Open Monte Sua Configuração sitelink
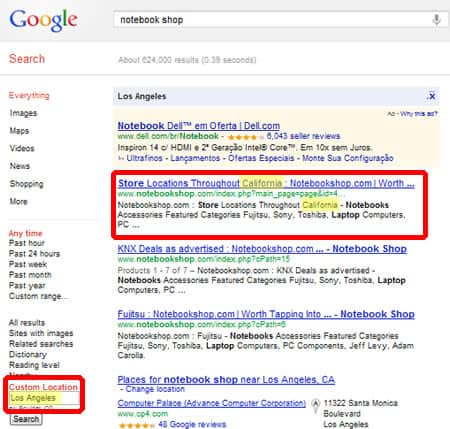This screenshot has width=450, height=429. tap(348, 158)
